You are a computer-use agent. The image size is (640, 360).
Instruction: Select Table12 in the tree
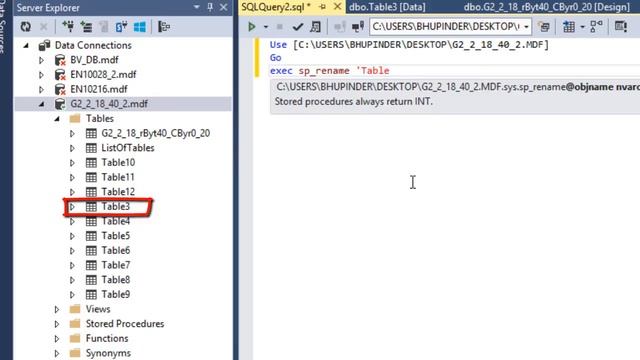coord(118,192)
